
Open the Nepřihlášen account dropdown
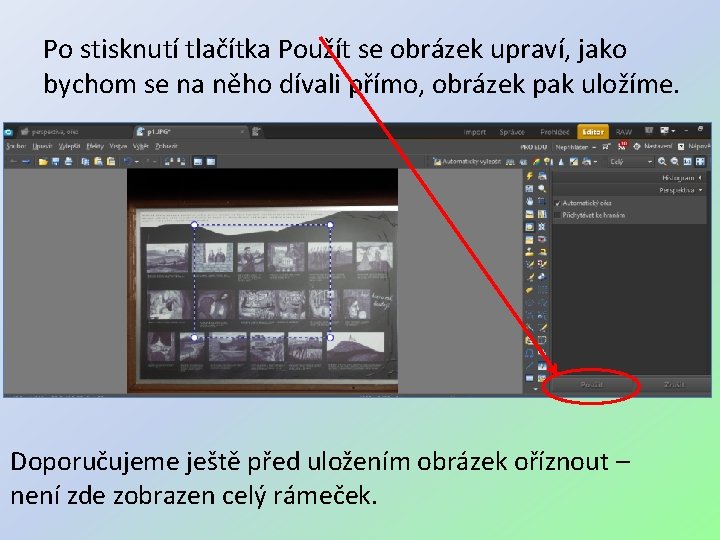(575, 147)
